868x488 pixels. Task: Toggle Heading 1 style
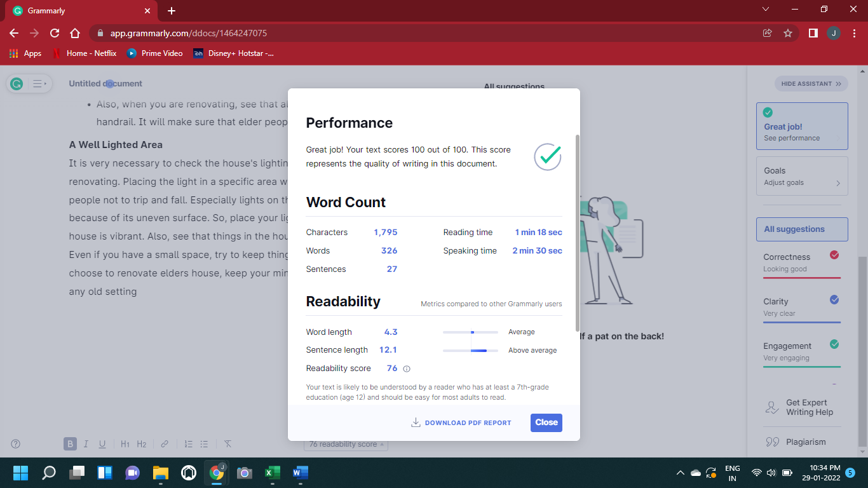pyautogui.click(x=125, y=444)
